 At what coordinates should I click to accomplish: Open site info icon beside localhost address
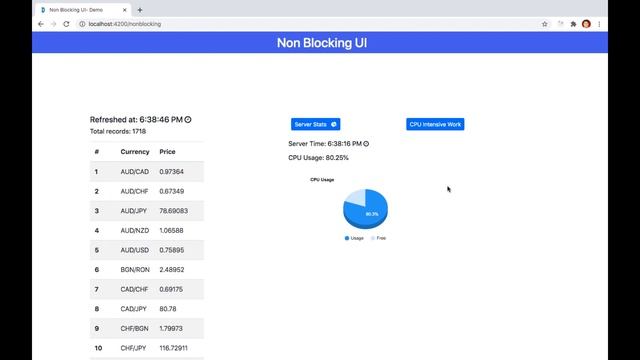coord(82,24)
